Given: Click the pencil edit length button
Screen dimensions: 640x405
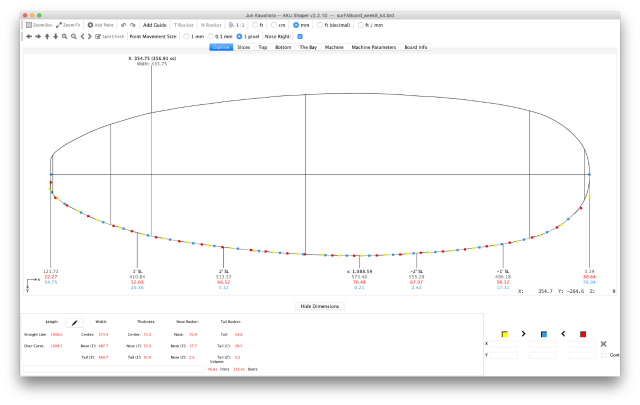Looking at the screenshot, I should point(74,323).
